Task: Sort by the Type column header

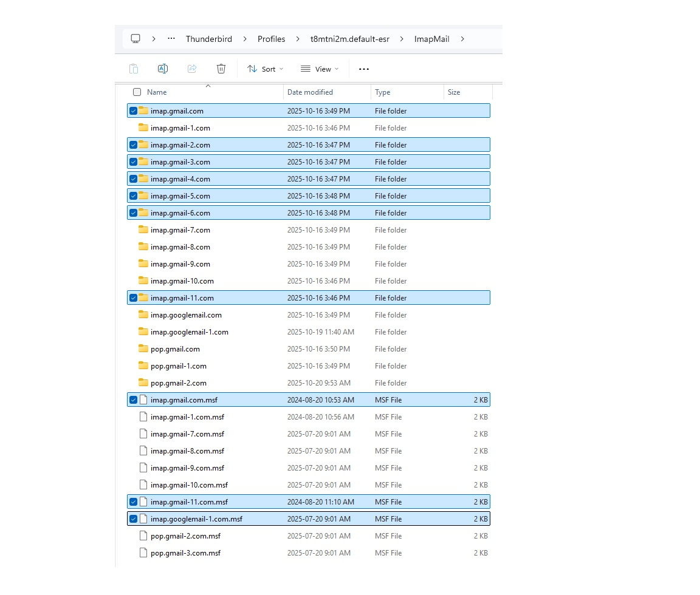Action: pyautogui.click(x=383, y=92)
